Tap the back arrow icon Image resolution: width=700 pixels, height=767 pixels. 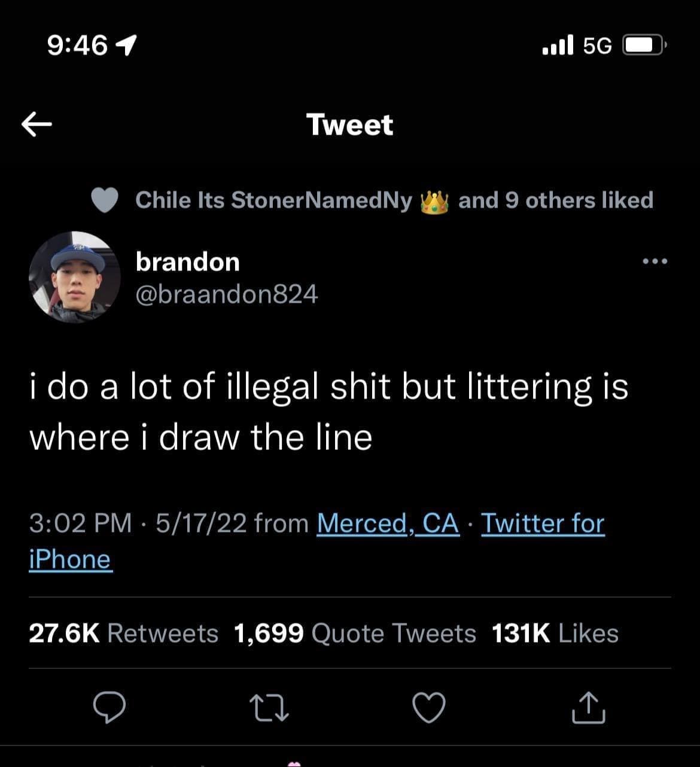[36, 124]
